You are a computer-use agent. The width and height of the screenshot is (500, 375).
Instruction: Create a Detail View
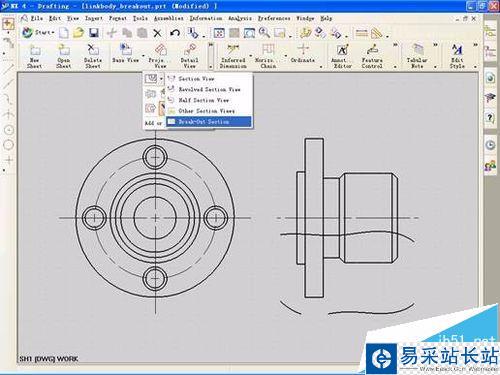[189, 56]
